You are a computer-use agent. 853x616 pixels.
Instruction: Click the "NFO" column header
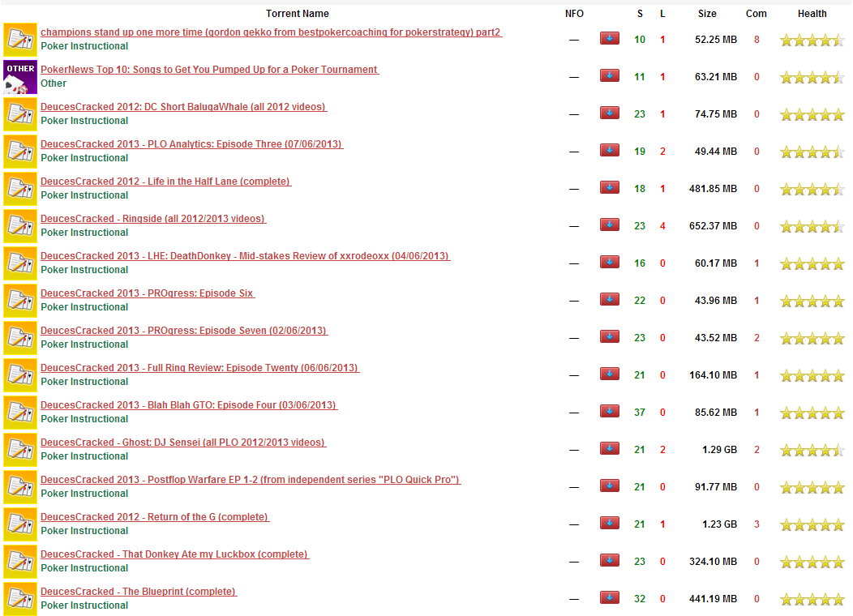point(574,14)
